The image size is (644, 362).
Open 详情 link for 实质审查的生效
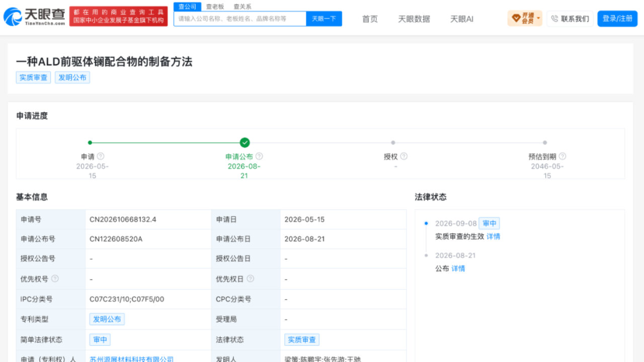[x=494, y=236]
